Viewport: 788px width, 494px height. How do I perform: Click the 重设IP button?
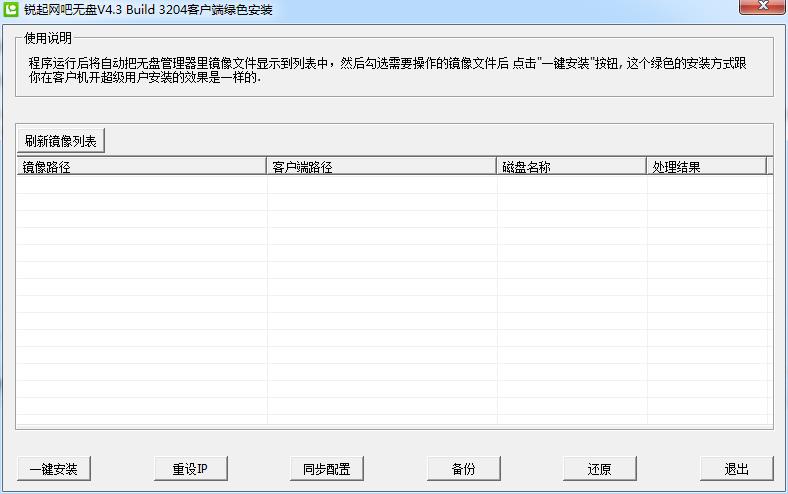tap(190, 468)
